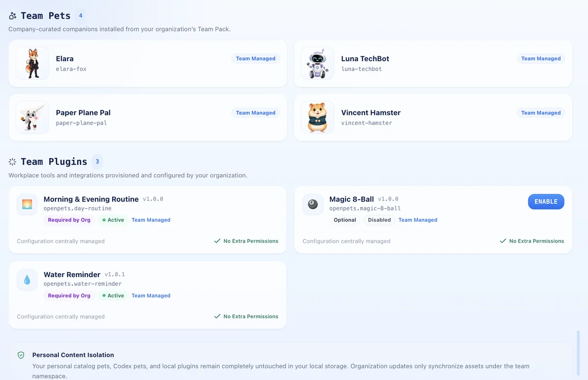Image resolution: width=588 pixels, height=380 pixels.
Task: Click the Team Plugins count badge 3
Action: coord(98,161)
